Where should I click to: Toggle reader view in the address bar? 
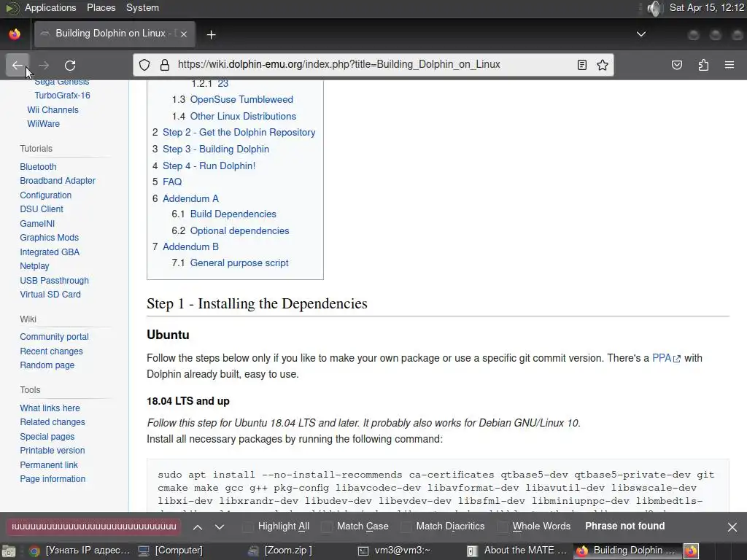click(581, 65)
